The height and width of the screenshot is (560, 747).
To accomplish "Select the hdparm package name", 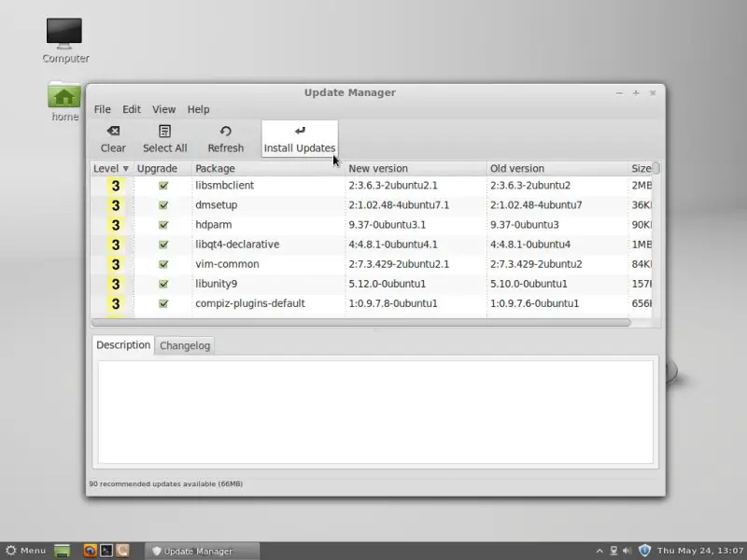I will pyautogui.click(x=214, y=224).
